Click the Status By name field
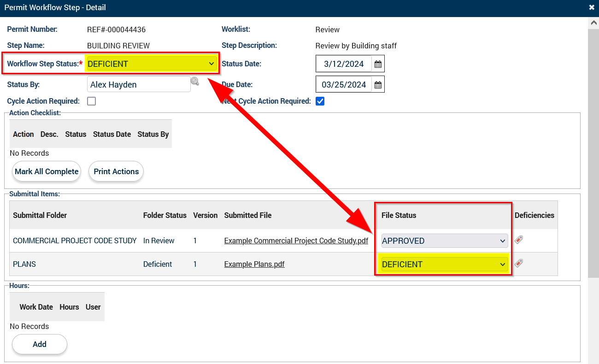The height and width of the screenshot is (364, 599). [x=138, y=85]
